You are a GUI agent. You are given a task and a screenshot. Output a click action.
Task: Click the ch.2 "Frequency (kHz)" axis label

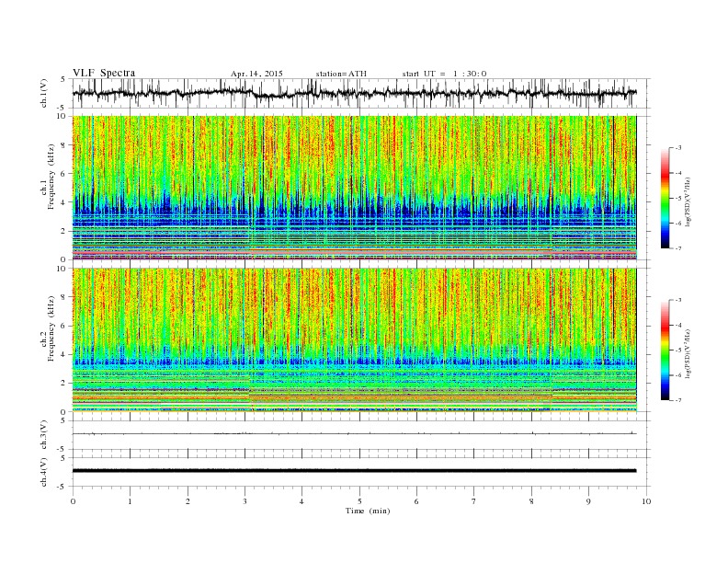(x=51, y=328)
